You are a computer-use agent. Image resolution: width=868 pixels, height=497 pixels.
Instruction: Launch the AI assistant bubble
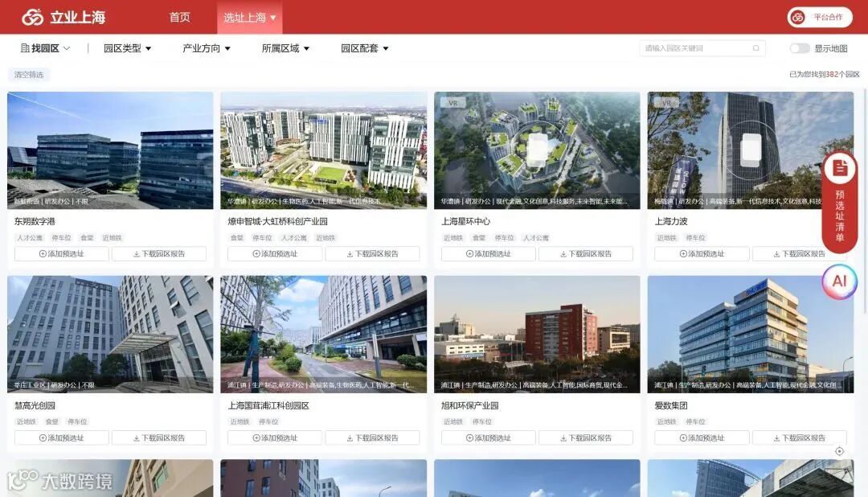coord(839,281)
